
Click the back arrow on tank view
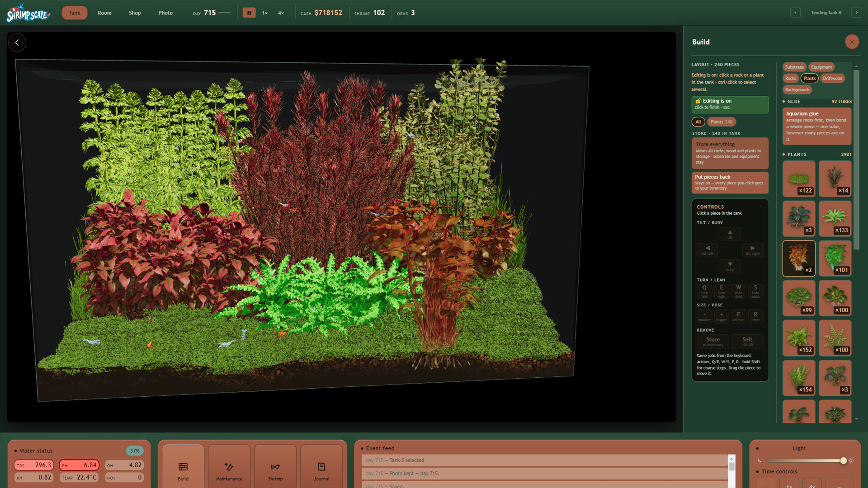(x=17, y=42)
